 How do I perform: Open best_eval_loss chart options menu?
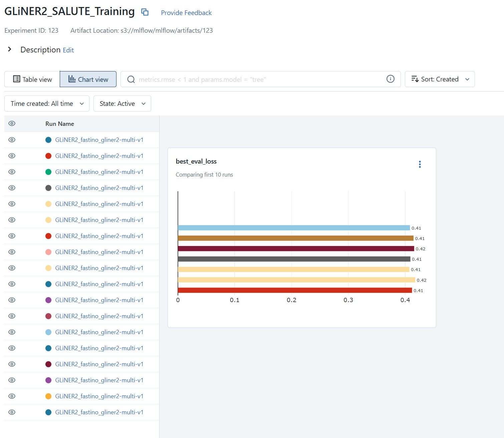[420, 164]
